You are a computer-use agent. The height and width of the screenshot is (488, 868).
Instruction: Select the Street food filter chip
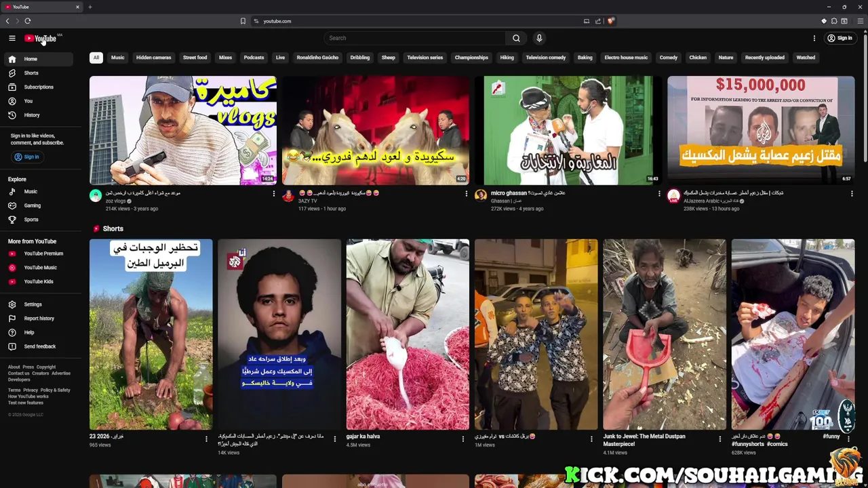[x=195, y=58]
